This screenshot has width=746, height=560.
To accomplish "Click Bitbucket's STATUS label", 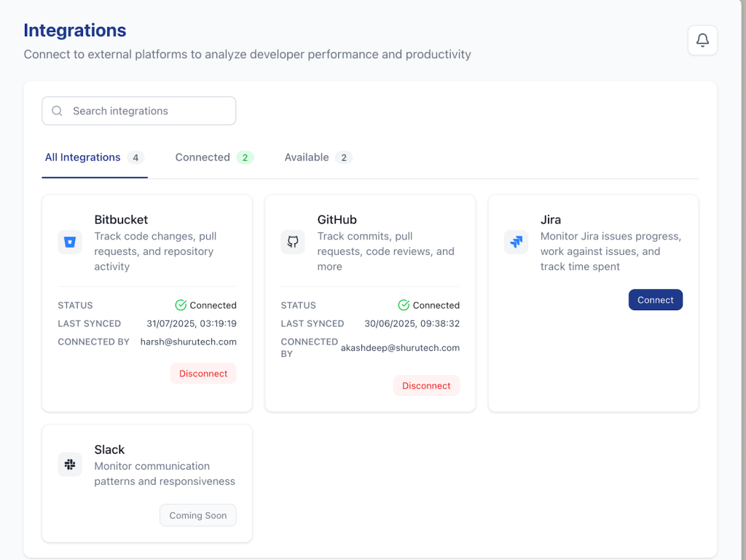I will coord(75,305).
